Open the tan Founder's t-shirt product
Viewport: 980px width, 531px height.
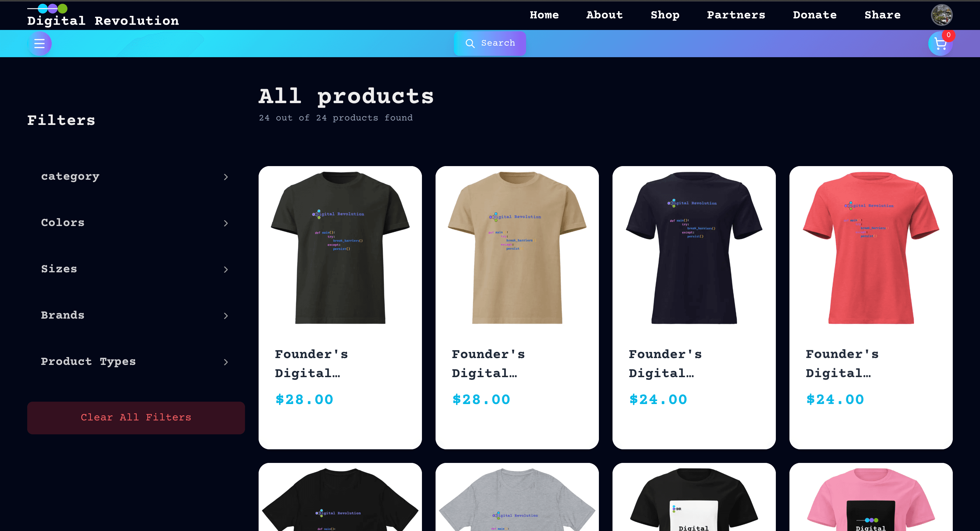(517, 307)
